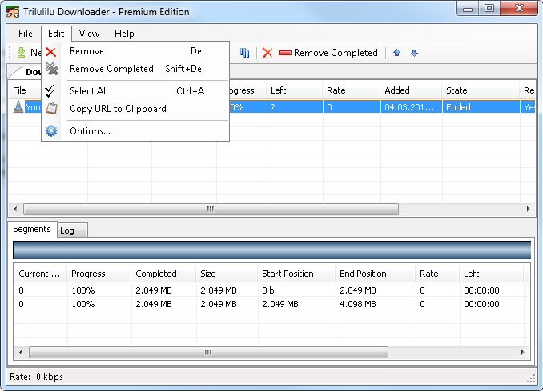Click Start Position column header
The width and height of the screenshot is (543, 392).
click(x=297, y=274)
